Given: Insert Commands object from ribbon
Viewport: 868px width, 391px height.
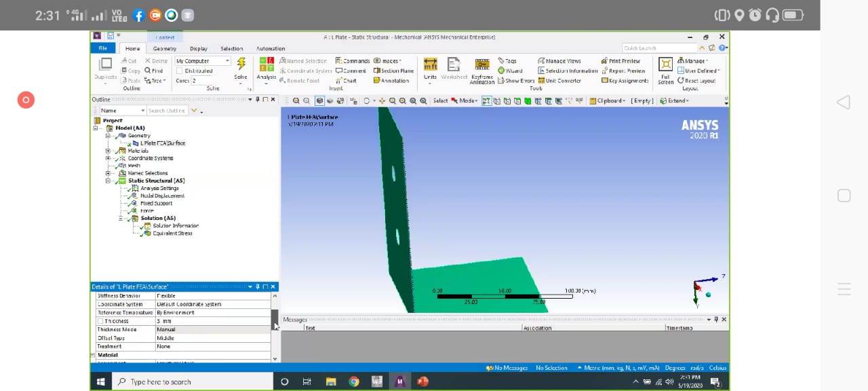Looking at the screenshot, I should [x=353, y=61].
